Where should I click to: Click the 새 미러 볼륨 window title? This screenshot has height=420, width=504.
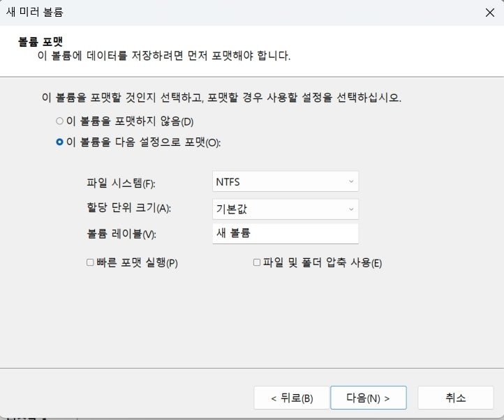pos(35,13)
